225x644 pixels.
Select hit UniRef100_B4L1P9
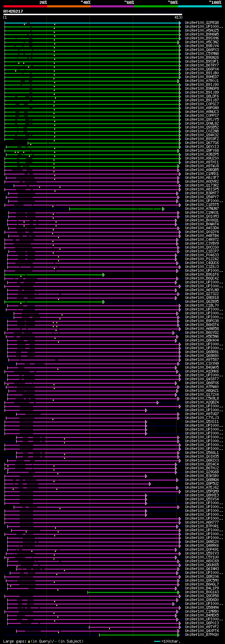(202, 588)
